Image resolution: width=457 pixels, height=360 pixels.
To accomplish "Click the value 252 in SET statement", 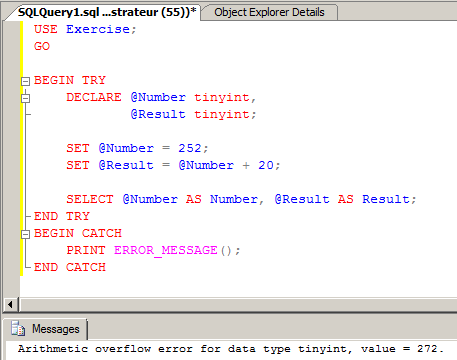I will pos(189,148).
